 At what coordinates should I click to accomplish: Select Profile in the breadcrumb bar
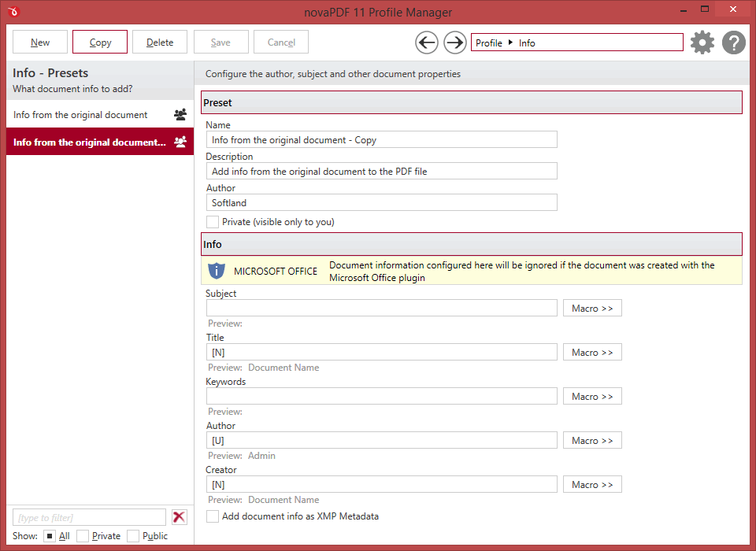coord(489,43)
